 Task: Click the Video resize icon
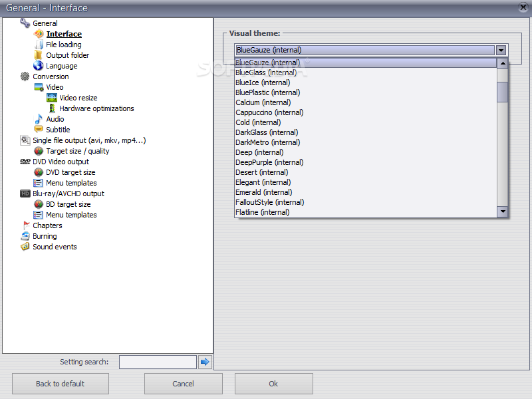tap(52, 98)
